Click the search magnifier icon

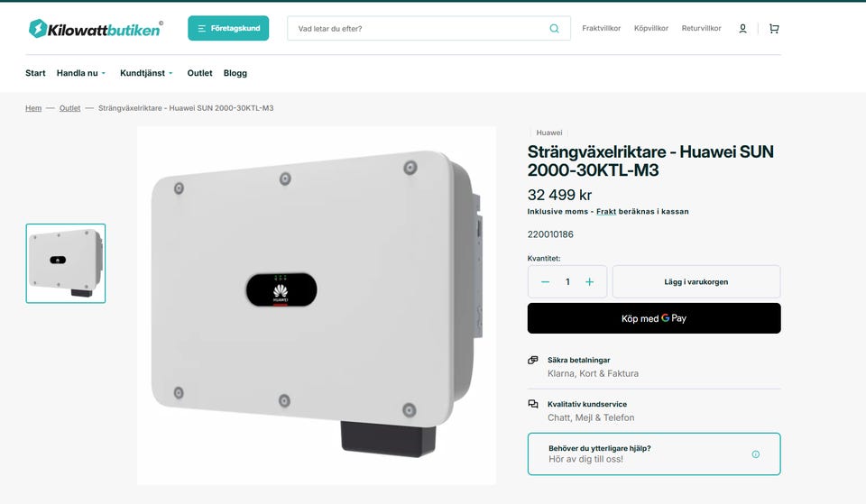click(x=554, y=29)
